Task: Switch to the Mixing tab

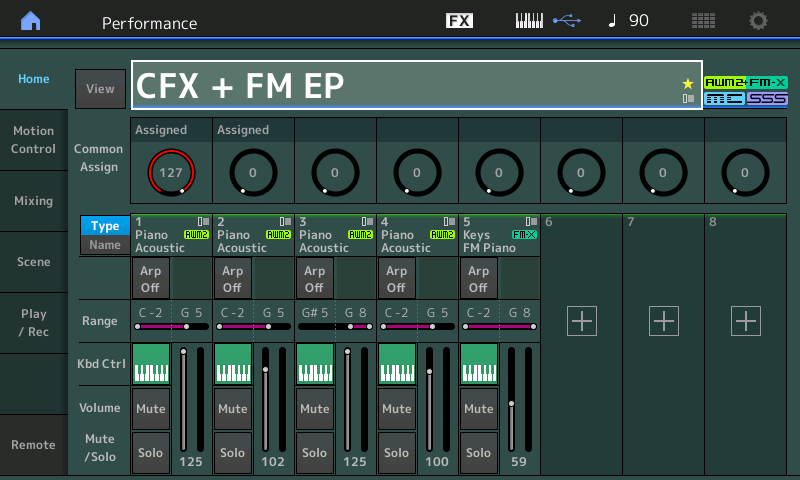Action: pos(33,201)
